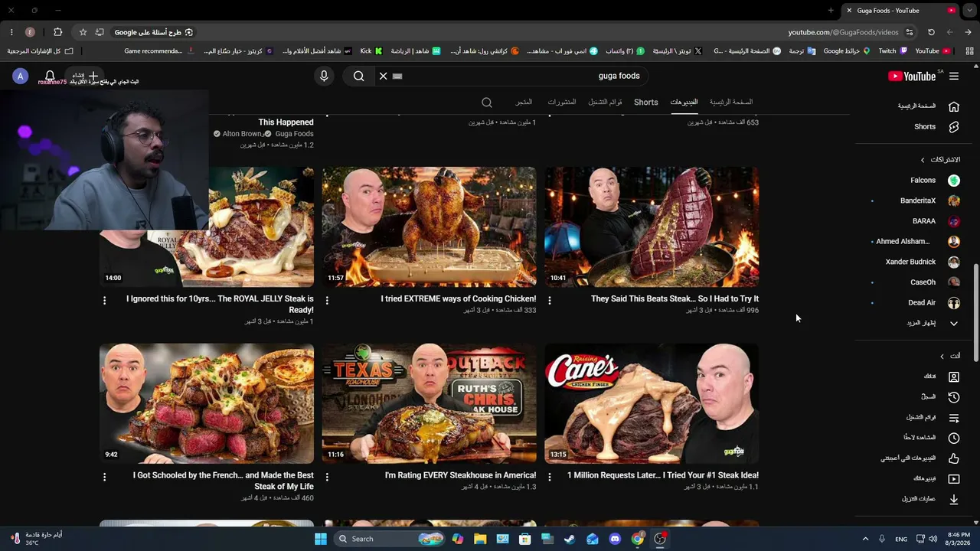
Task: Expand the الاشتراكات subscriptions section
Action: [x=940, y=160]
